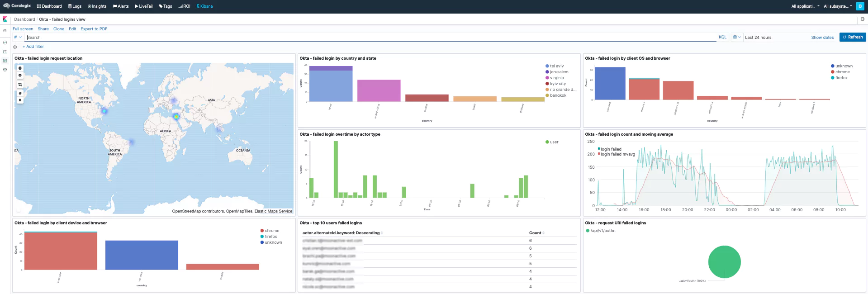Image resolution: width=868 pixels, height=294 pixels.
Task: Toggle user legend in overtime chart
Action: coord(552,142)
